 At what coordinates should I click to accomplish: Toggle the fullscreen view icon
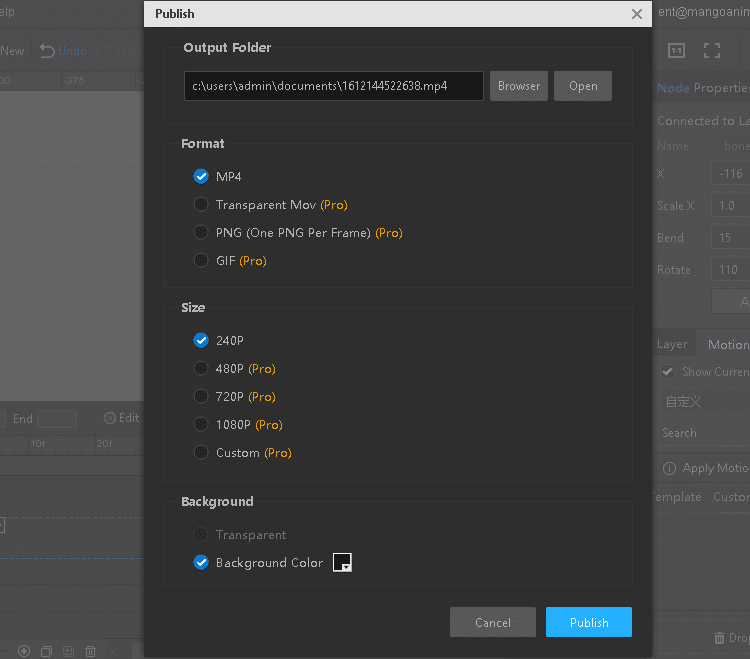(x=712, y=50)
